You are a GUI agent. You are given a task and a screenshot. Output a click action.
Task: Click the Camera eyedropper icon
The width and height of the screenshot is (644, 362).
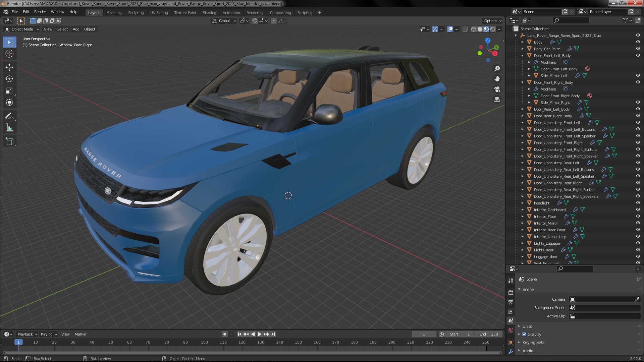pyautogui.click(x=637, y=299)
